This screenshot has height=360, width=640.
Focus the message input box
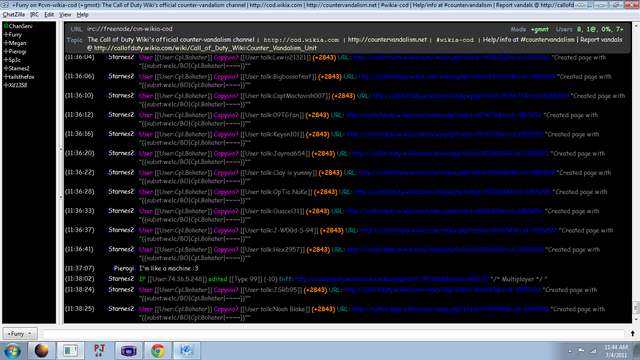click(x=333, y=334)
